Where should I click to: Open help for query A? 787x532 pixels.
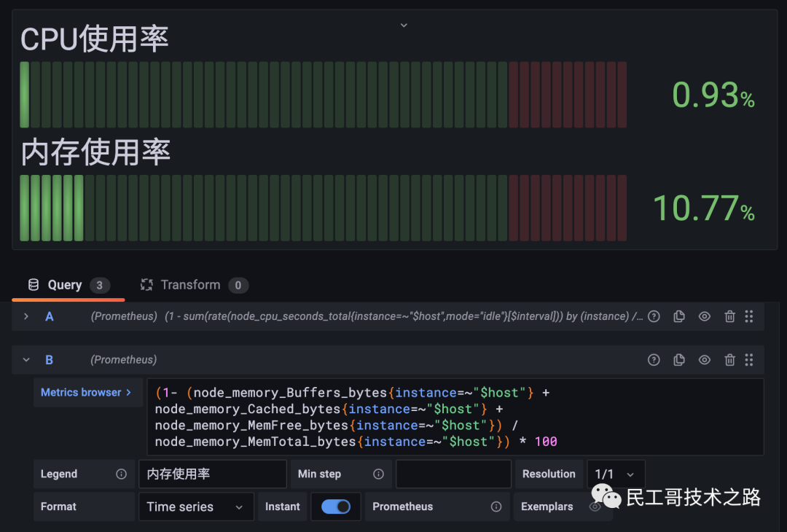(x=654, y=316)
